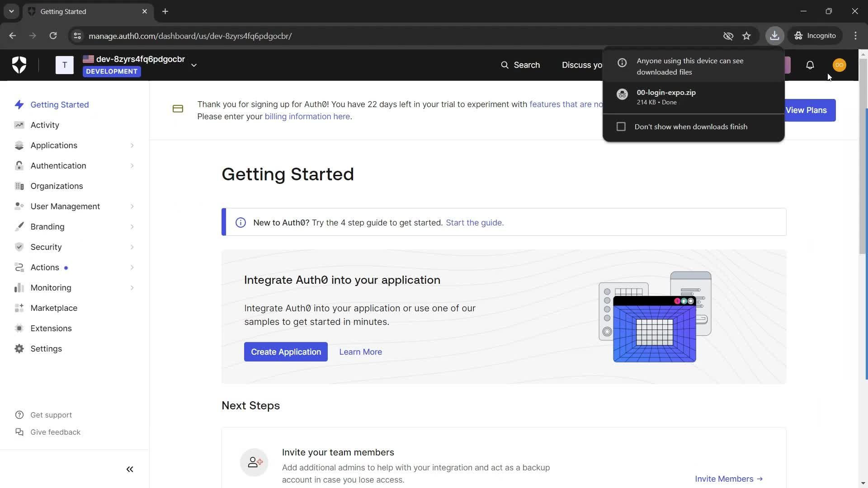Click the Actions flow icon
This screenshot has width=868, height=488.
19,267
